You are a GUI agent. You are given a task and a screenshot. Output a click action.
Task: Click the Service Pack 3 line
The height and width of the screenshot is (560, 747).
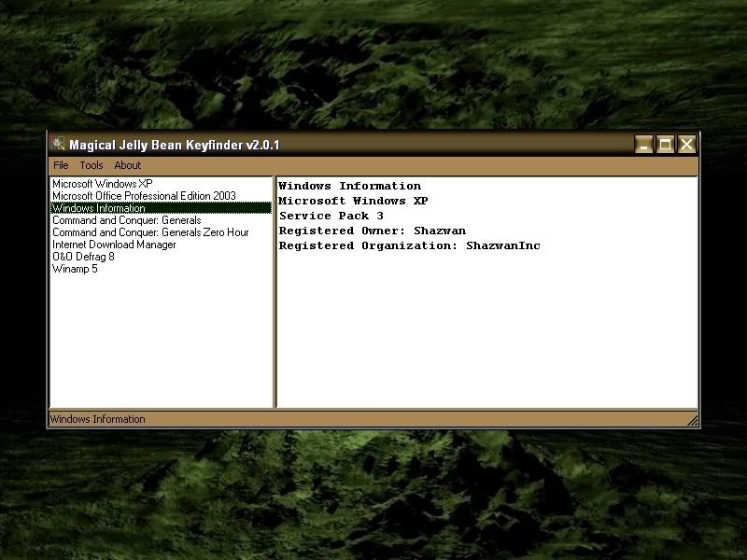331,216
